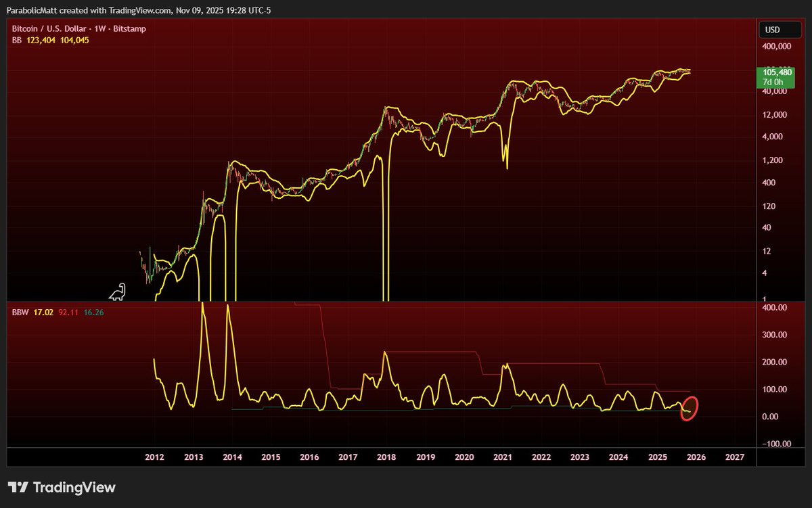Viewport: 812px width, 508px height.
Task: Click the 12,000 price axis label
Action: pos(774,114)
